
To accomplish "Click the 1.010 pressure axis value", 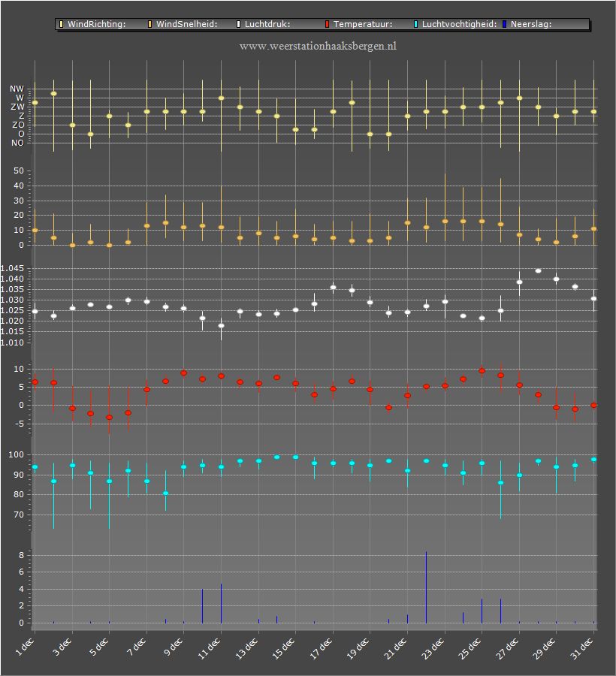I will 12,343.
